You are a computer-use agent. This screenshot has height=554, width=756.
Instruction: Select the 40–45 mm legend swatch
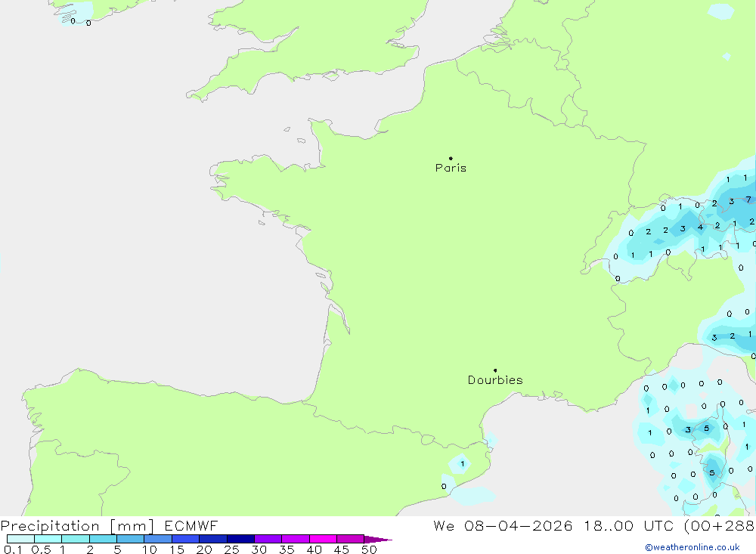coord(323,539)
